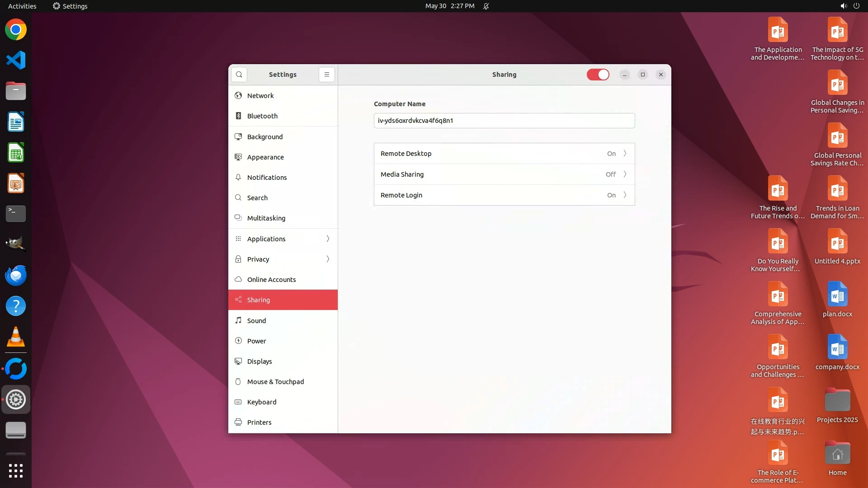Image resolution: width=868 pixels, height=488 pixels.
Task: Click the Network globe icon in the sidebar
Action: (x=238, y=96)
